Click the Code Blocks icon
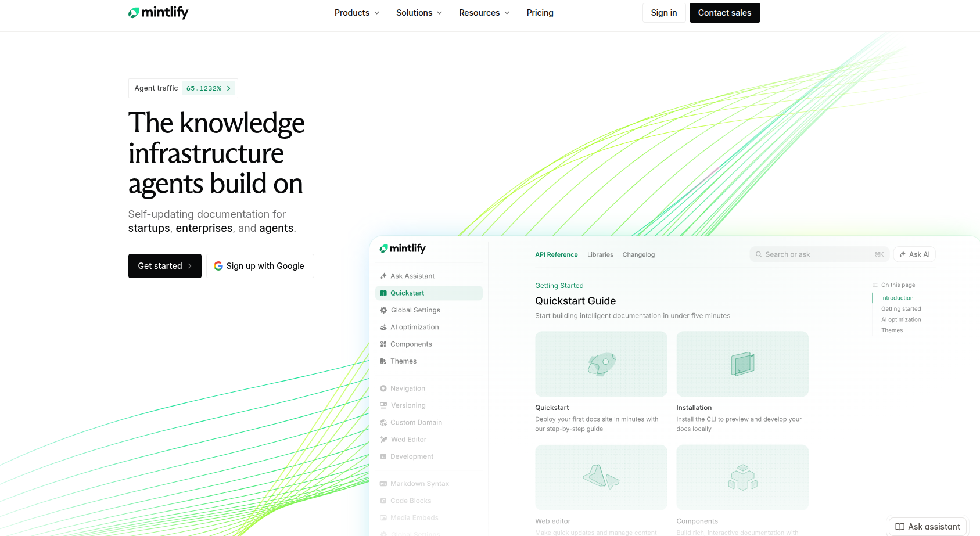This screenshot has width=980, height=536. (x=383, y=501)
